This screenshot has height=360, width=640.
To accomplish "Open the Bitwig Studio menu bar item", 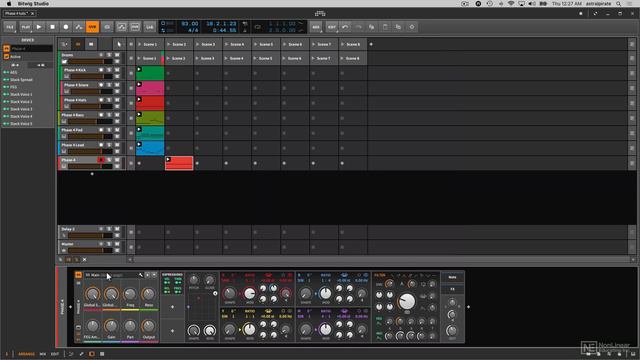I will click(33, 3).
